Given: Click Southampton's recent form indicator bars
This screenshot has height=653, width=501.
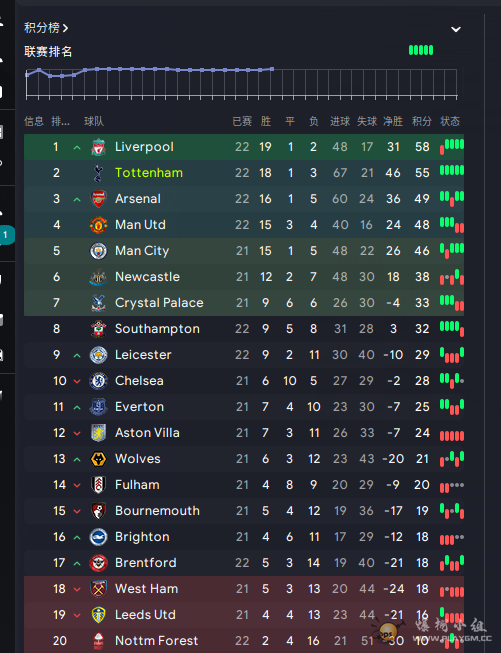Looking at the screenshot, I should click(x=452, y=329).
